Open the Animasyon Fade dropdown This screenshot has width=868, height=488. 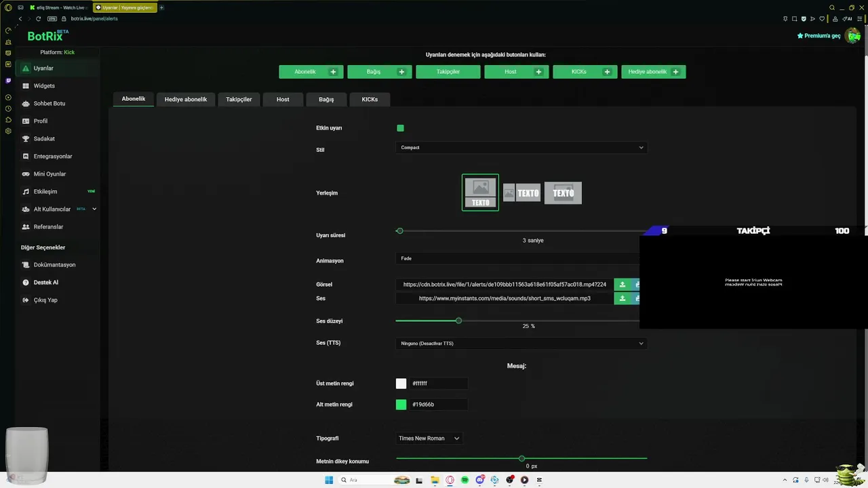point(517,258)
